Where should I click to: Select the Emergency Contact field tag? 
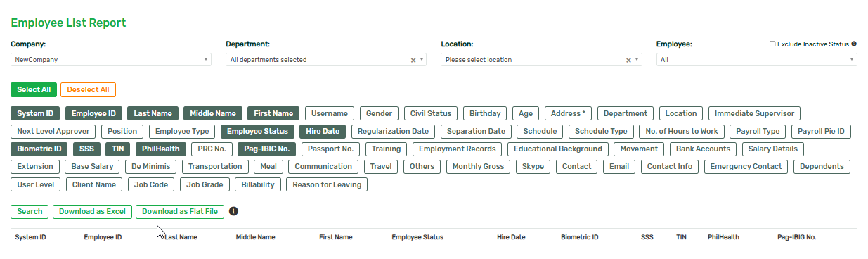tap(746, 167)
